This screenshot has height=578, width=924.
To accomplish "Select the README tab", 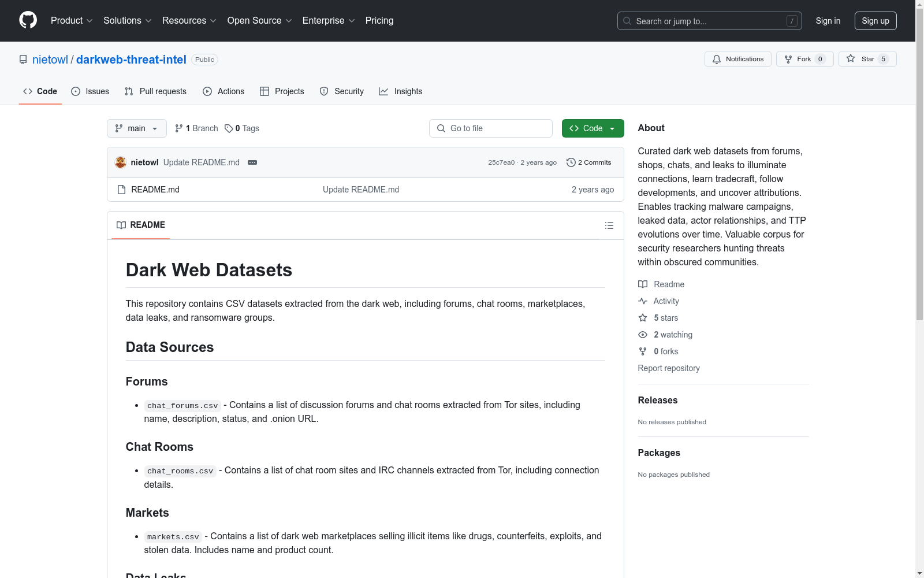I will (x=141, y=225).
